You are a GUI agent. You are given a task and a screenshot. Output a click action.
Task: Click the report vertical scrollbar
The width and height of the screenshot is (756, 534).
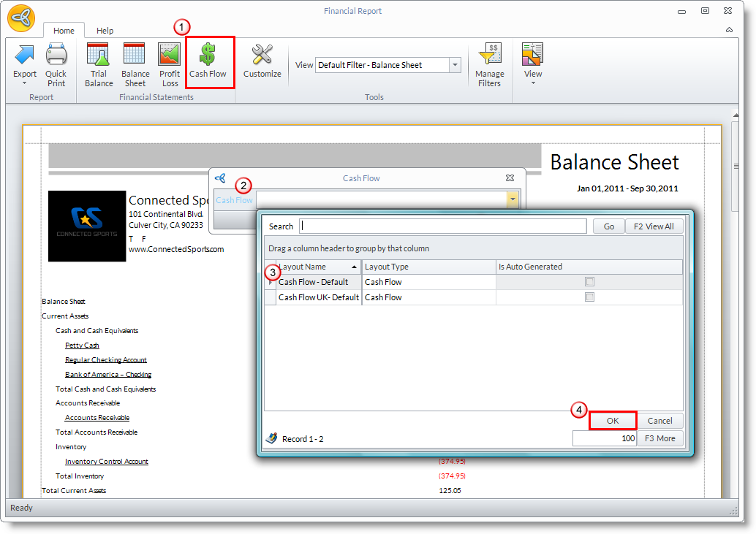click(x=736, y=166)
